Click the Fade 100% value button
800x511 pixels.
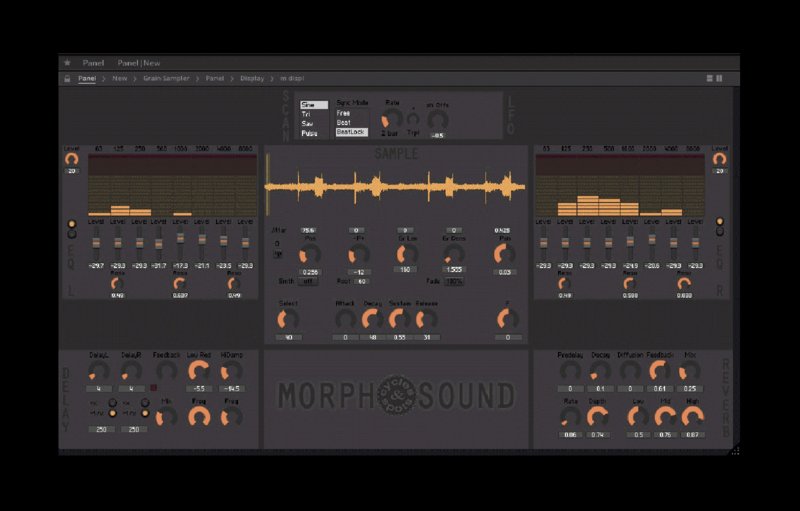[454, 282]
